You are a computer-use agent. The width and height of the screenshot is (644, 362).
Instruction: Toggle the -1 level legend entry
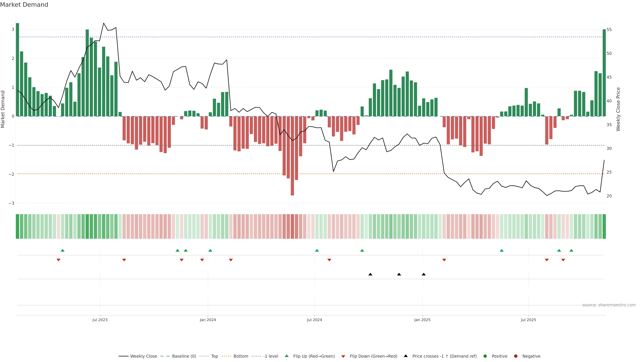[x=271, y=356]
